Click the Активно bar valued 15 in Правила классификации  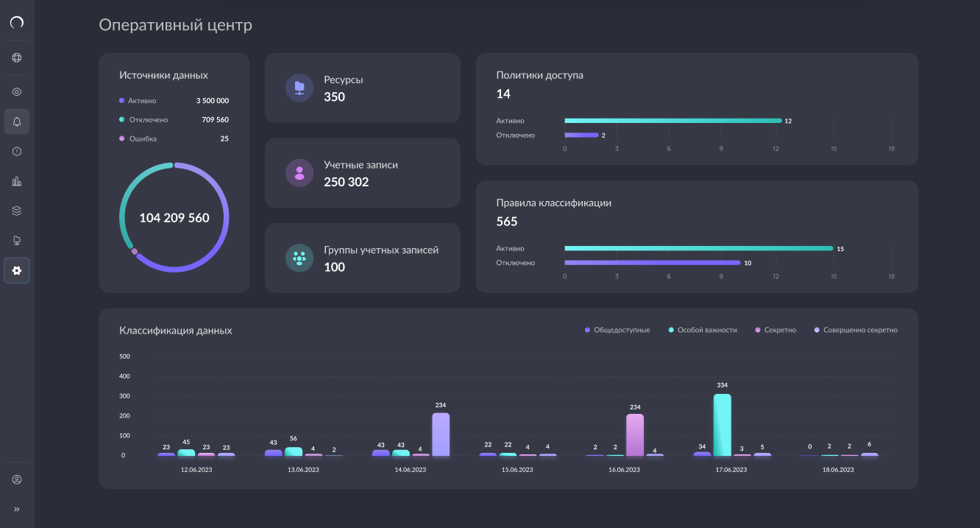(x=699, y=248)
